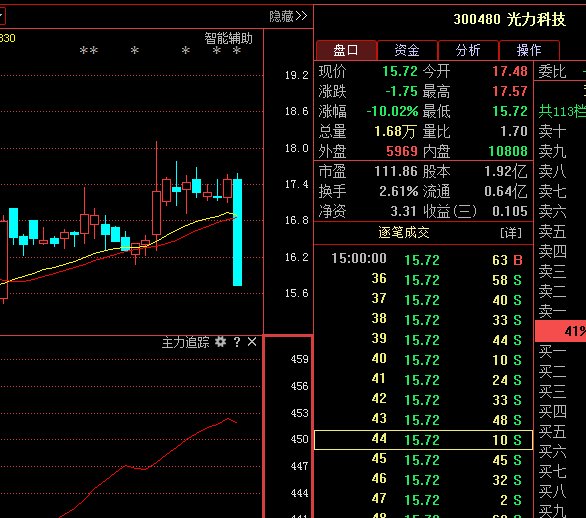
Task: Click the stock title 300480 光力科技
Action: [x=509, y=19]
